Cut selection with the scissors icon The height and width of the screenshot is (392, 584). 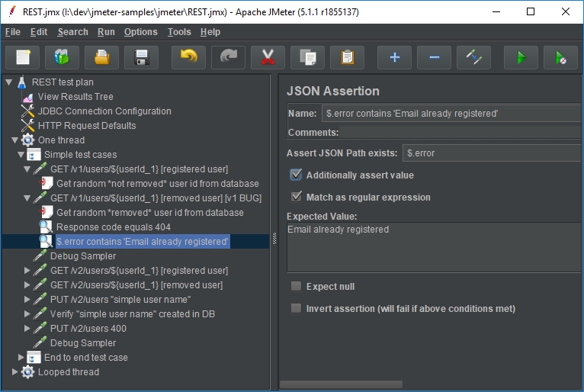[268, 58]
